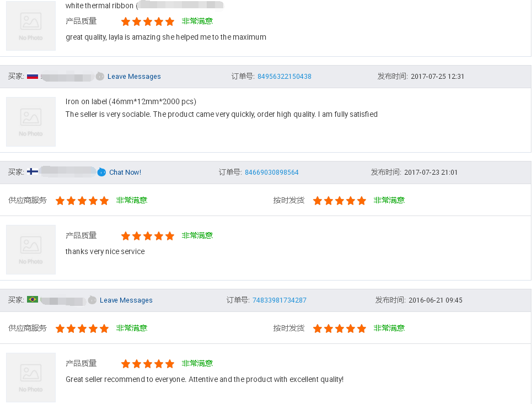Click thumbnail beside 'thanks very nice service'
This screenshot has height=404, width=532.
pyautogui.click(x=31, y=250)
